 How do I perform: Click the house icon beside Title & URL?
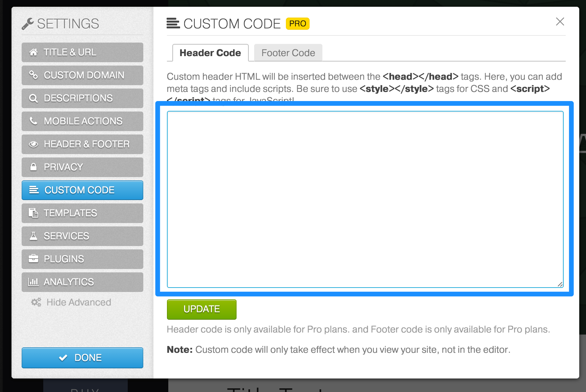point(33,52)
